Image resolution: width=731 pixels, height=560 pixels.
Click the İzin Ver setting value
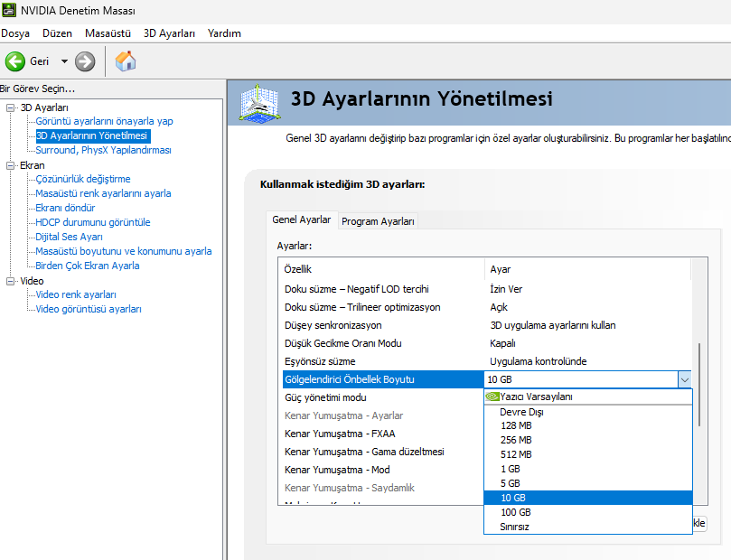[x=506, y=289]
